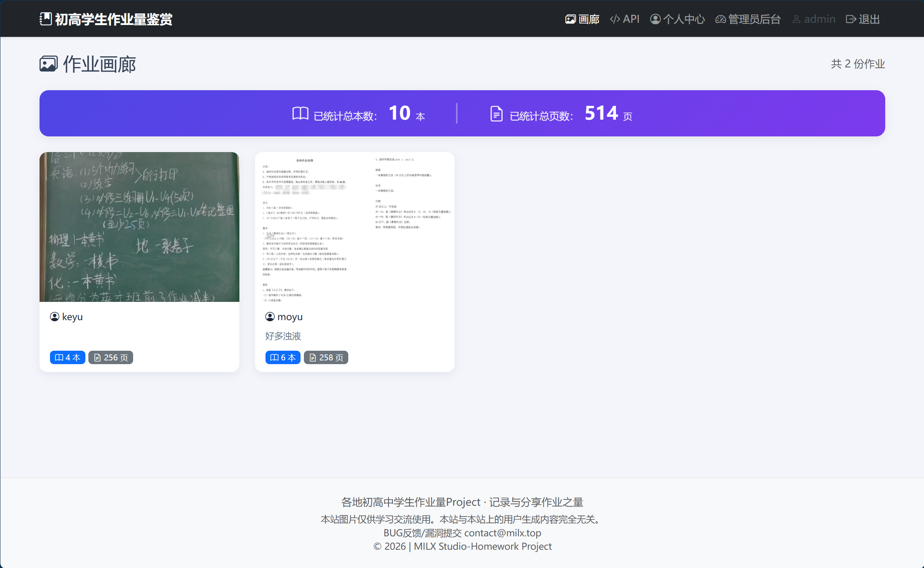Click the keyu username
The image size is (924, 568).
(x=72, y=317)
